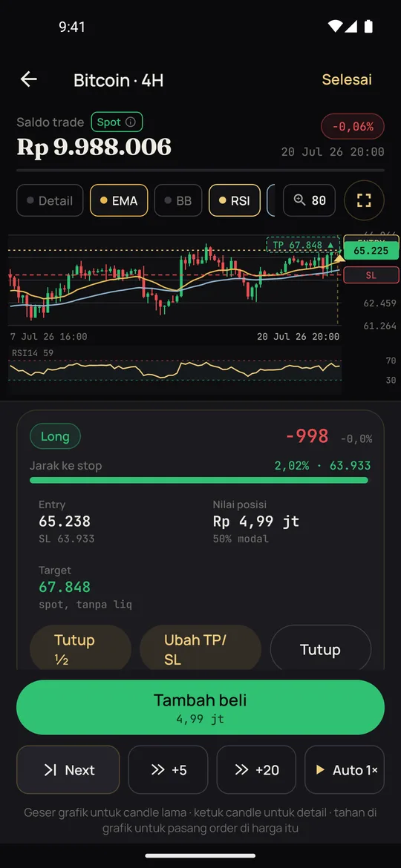Click the cellular signal icon
Screen dimensions: 401x868
pos(351,26)
